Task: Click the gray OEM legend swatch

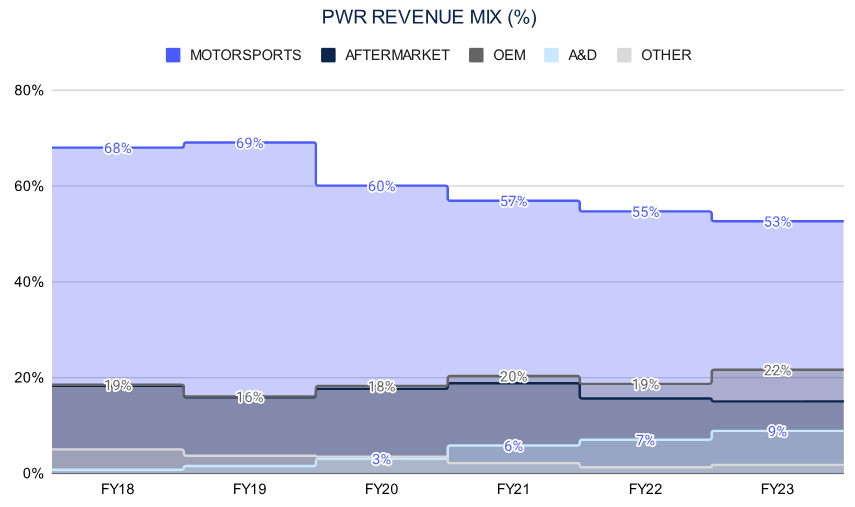Action: click(x=476, y=55)
